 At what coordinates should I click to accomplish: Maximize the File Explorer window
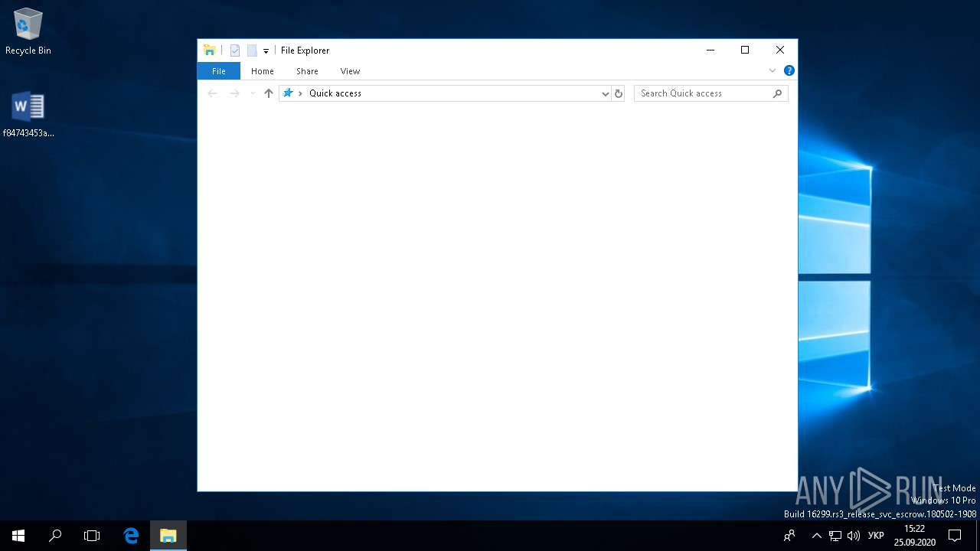point(745,51)
